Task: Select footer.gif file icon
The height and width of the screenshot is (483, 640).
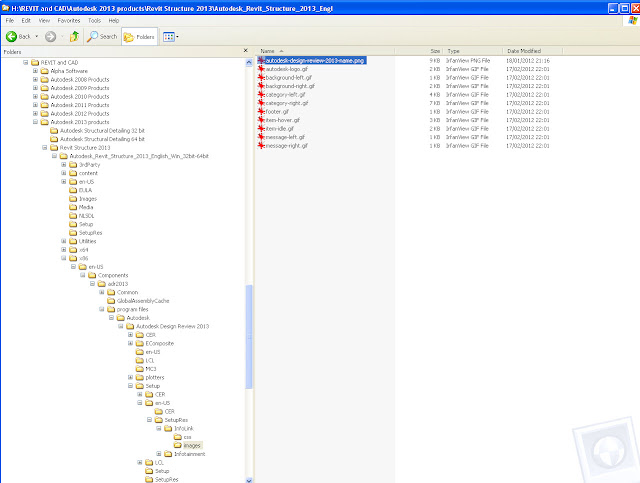Action: pos(261,111)
